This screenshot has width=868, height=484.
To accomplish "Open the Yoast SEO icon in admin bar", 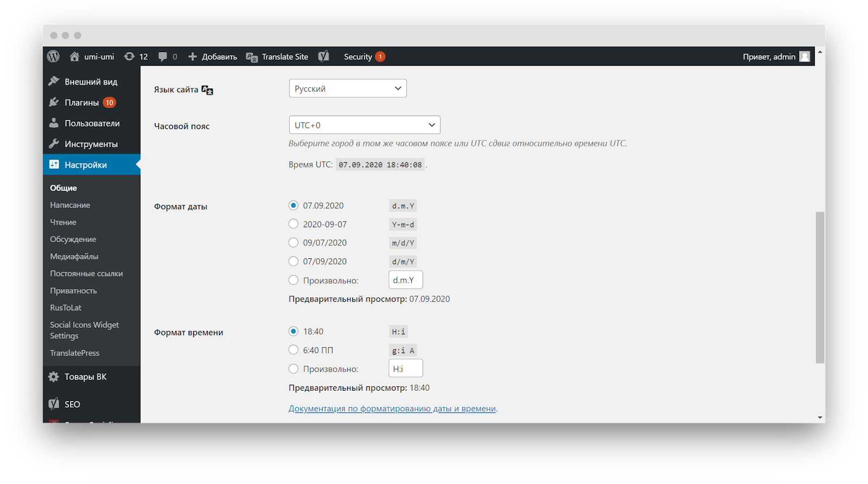I will [x=324, y=56].
